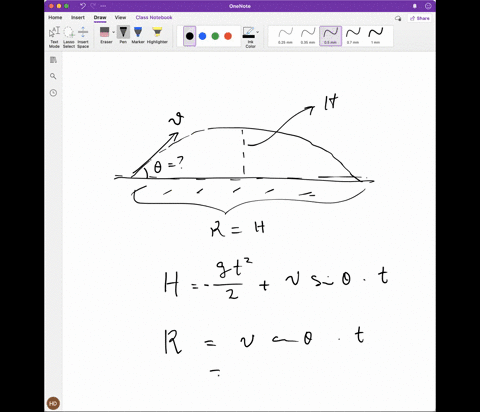Open the comments chat bubble icon
This screenshot has height=412, width=480.
[398, 18]
